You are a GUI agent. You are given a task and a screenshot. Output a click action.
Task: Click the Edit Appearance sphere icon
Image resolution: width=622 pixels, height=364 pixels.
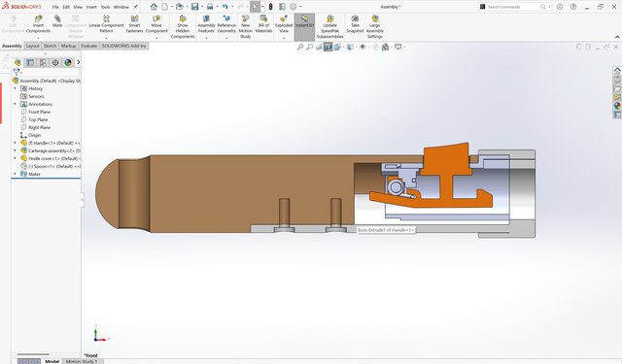pos(376,48)
